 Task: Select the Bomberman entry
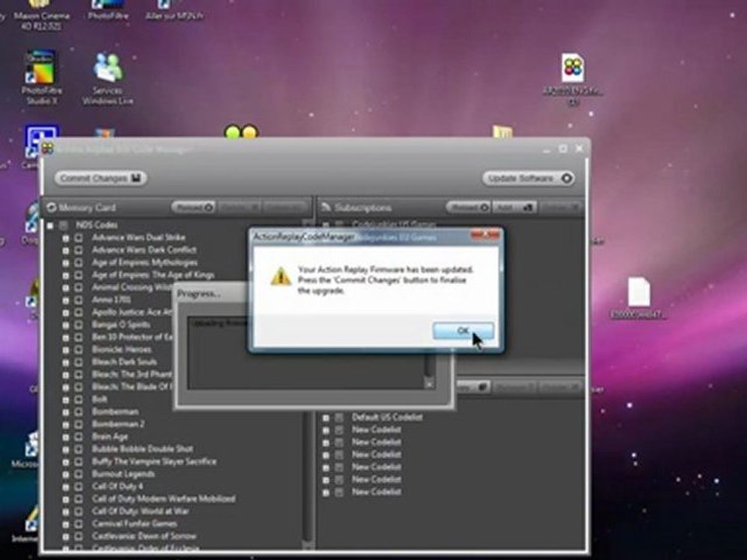click(x=115, y=412)
